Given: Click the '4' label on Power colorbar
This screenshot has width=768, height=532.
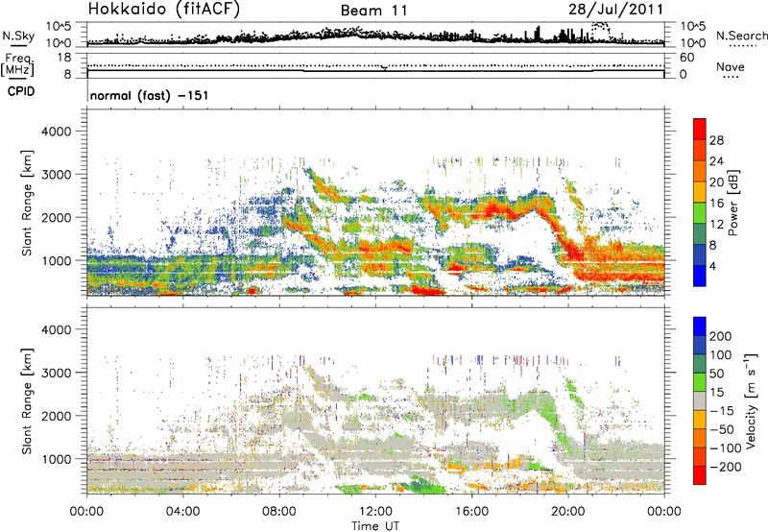Looking at the screenshot, I should tap(713, 266).
